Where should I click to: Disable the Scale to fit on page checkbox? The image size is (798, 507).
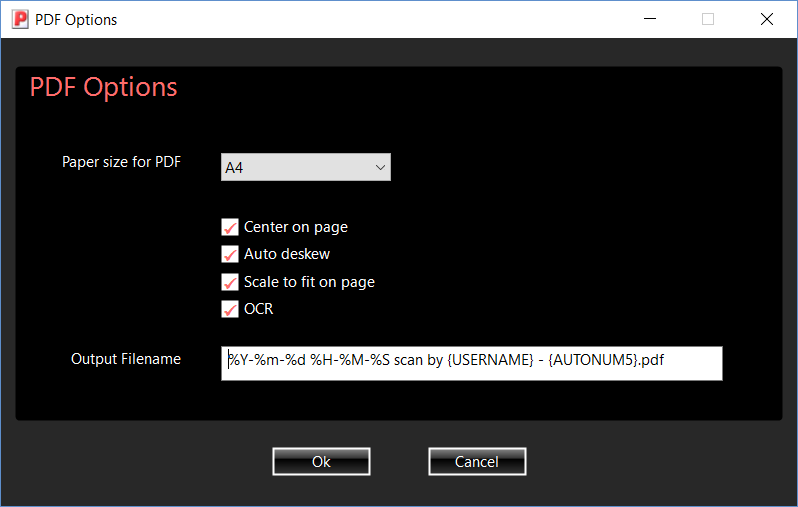[230, 282]
